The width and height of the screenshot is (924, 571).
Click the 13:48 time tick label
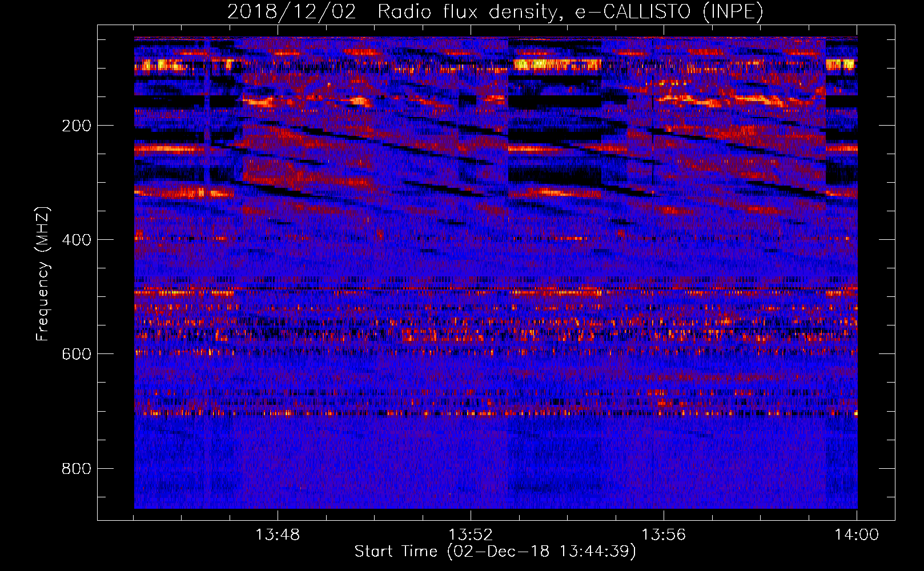(278, 535)
